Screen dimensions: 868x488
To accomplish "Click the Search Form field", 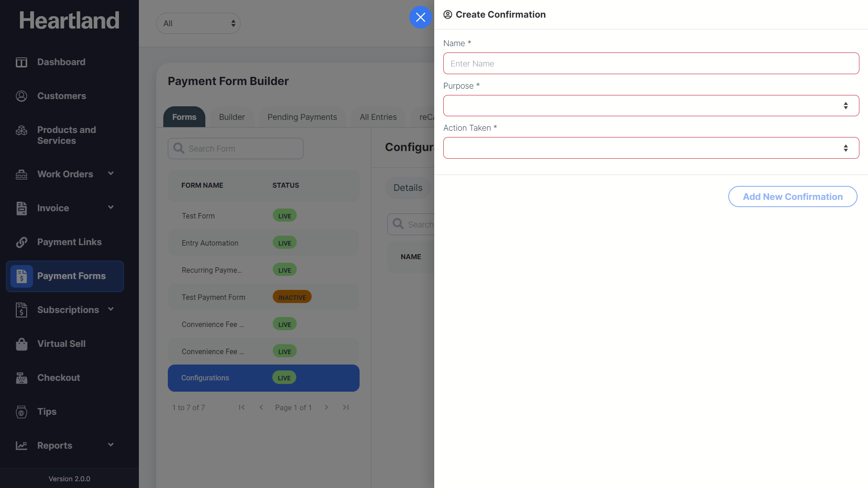I will (x=236, y=149).
